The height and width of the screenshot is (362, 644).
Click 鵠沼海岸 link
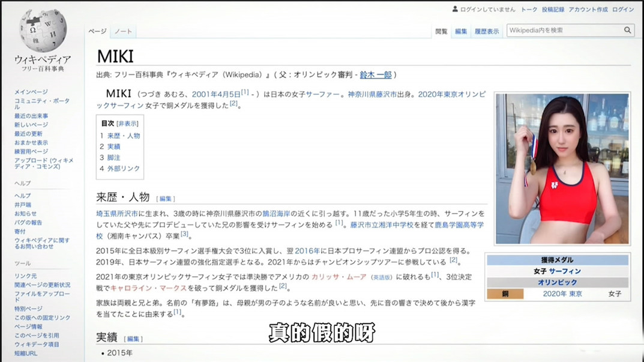click(x=277, y=214)
